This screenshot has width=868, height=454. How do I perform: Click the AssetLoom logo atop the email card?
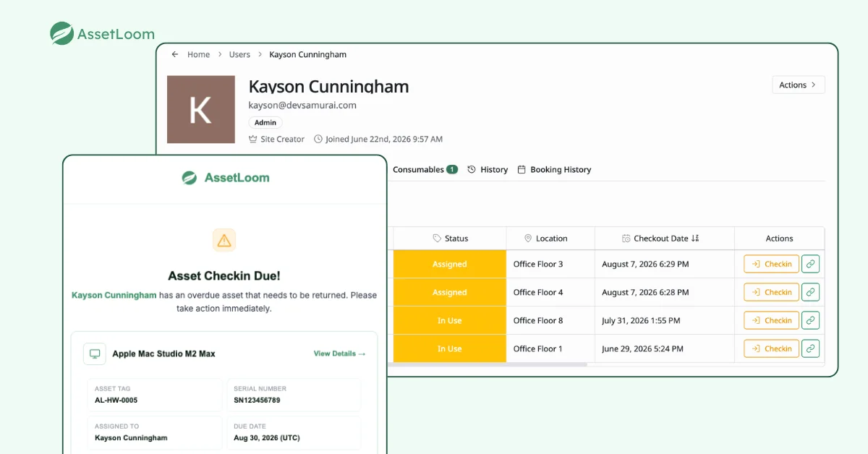(x=225, y=177)
